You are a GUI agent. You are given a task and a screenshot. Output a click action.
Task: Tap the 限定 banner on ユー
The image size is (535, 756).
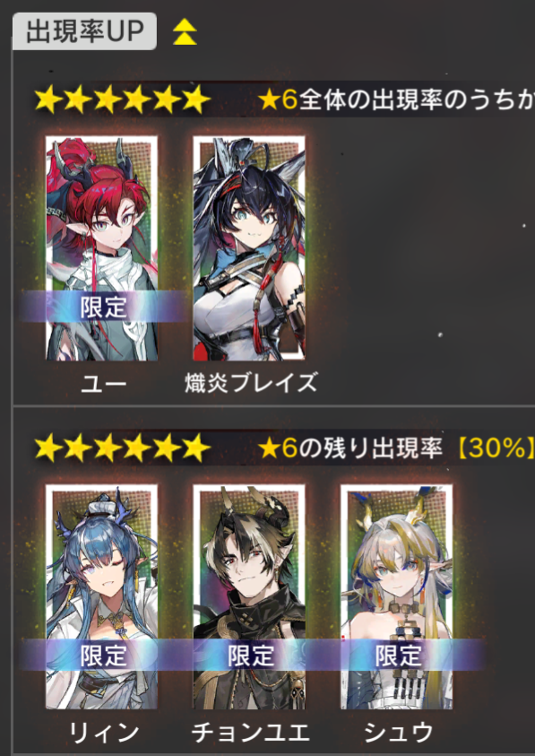pos(103,307)
